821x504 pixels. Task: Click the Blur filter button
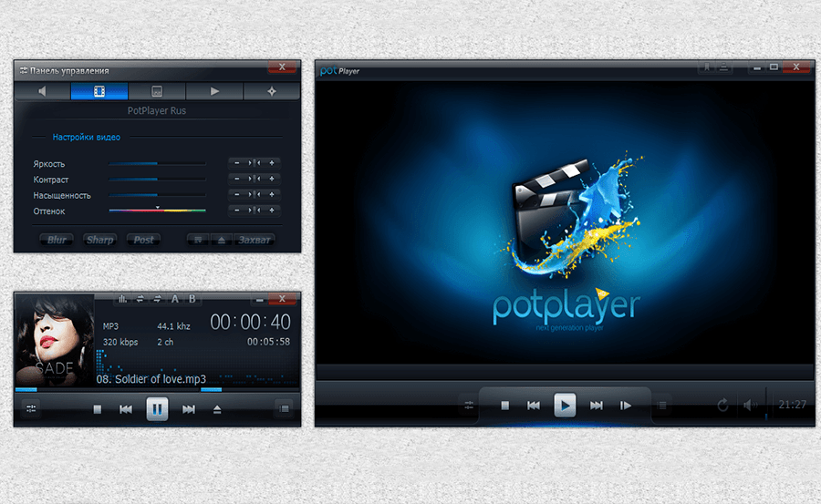pos(56,240)
